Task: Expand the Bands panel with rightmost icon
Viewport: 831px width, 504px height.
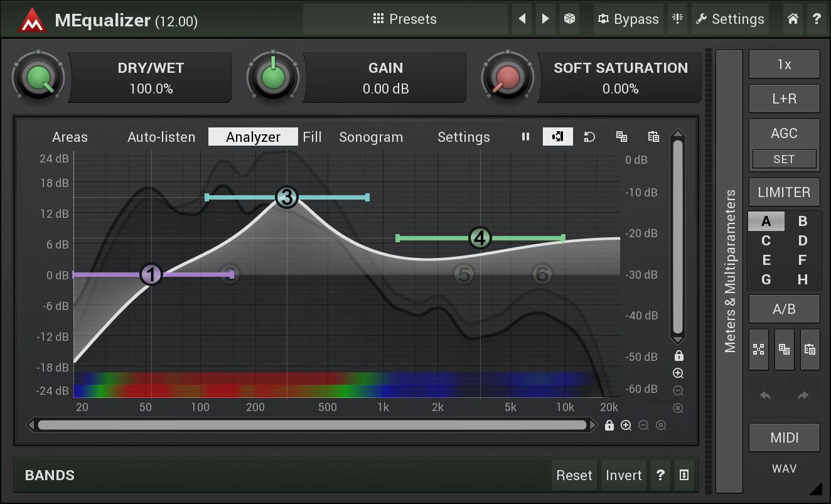Action: click(x=684, y=475)
